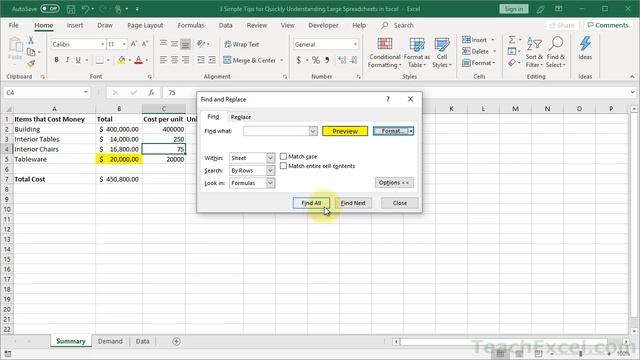Click the Insert Function fx icon
This screenshot has height=360, width=640.
pyautogui.click(x=151, y=93)
